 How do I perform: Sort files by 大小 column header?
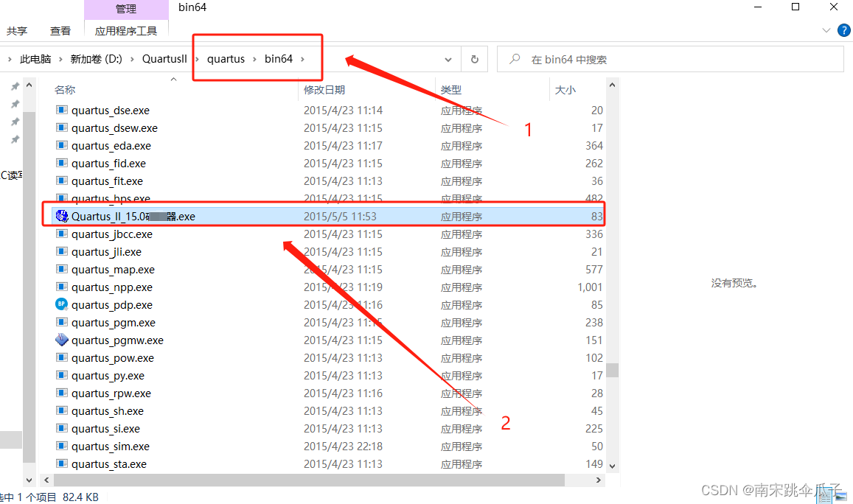(x=565, y=90)
